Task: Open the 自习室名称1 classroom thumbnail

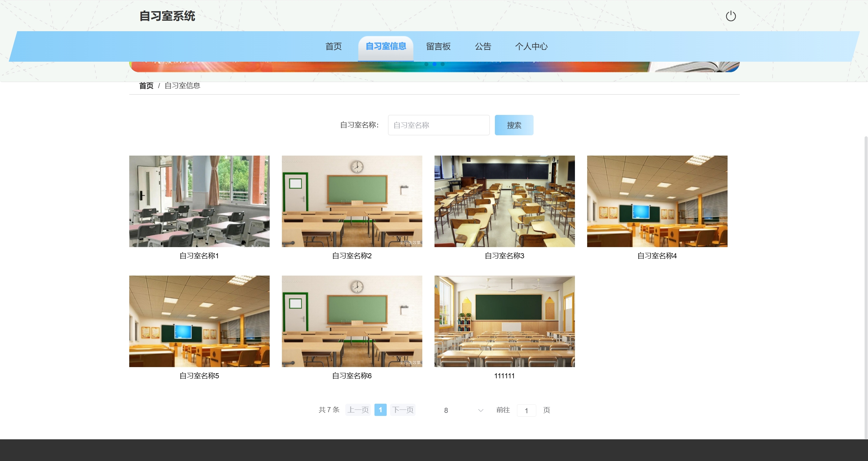Action: [199, 201]
